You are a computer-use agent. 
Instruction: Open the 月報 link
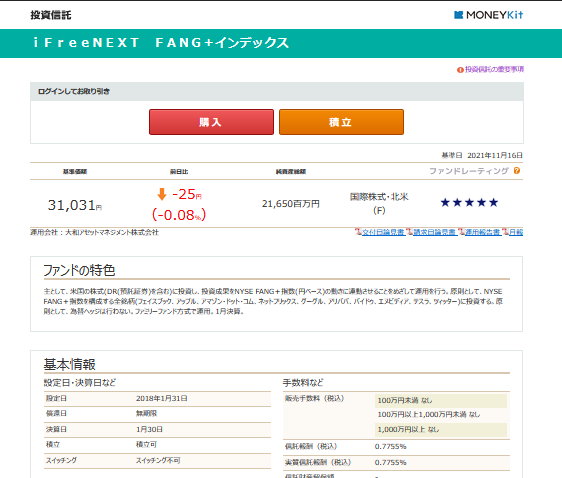point(516,232)
